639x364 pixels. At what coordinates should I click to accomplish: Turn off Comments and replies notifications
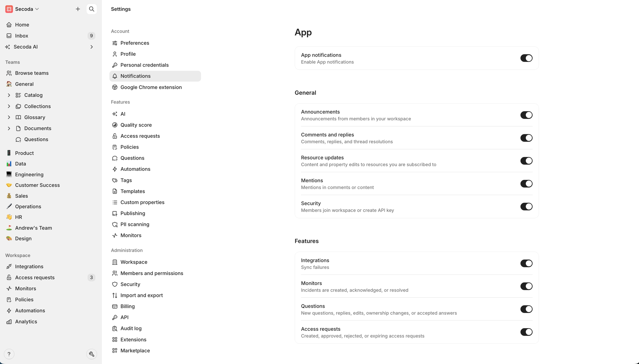click(x=526, y=138)
